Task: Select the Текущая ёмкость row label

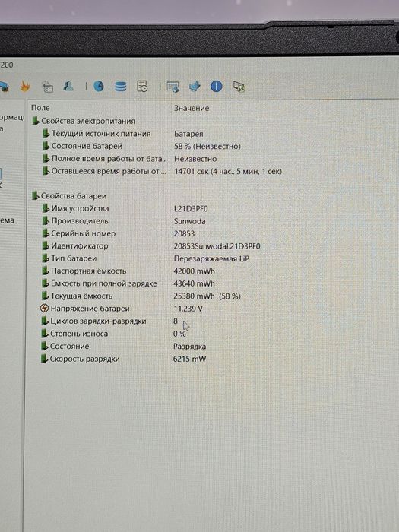Action: click(x=81, y=296)
